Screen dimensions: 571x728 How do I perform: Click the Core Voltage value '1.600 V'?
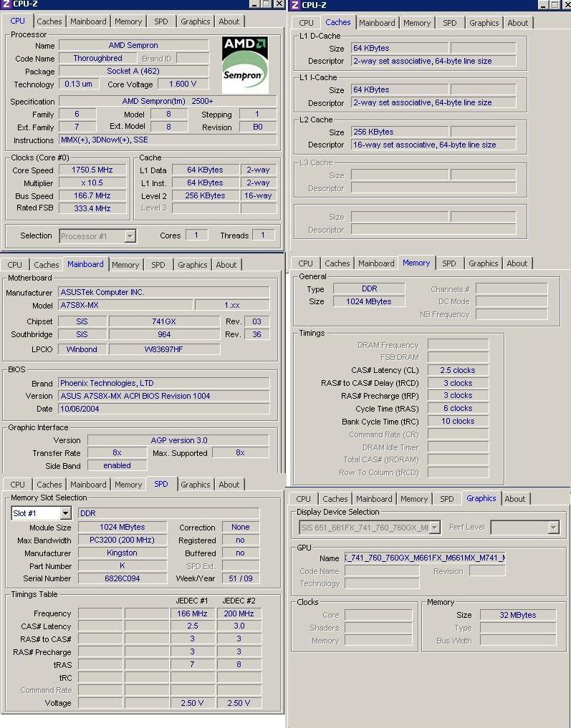[183, 84]
